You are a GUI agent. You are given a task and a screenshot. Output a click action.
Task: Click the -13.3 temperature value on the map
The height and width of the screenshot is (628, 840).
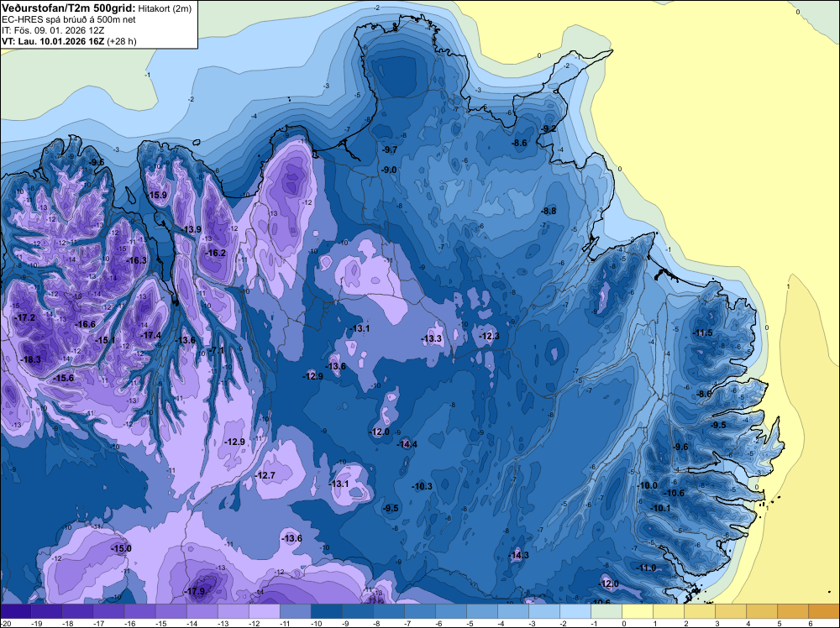coord(432,338)
